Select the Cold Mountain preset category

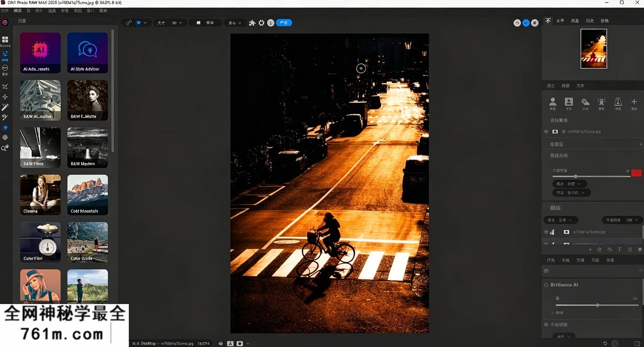click(x=88, y=195)
